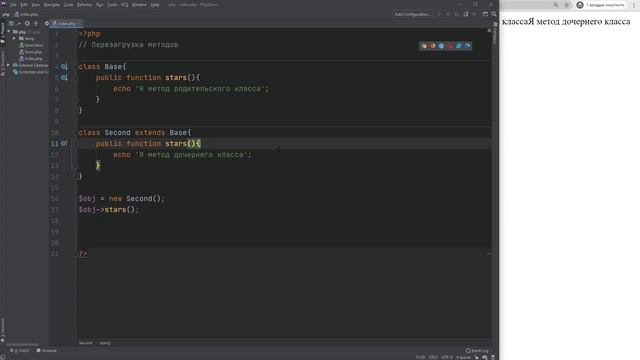This screenshot has height=360, width=640.
Task: Select index.php in the project tree
Action: [x=31, y=59]
